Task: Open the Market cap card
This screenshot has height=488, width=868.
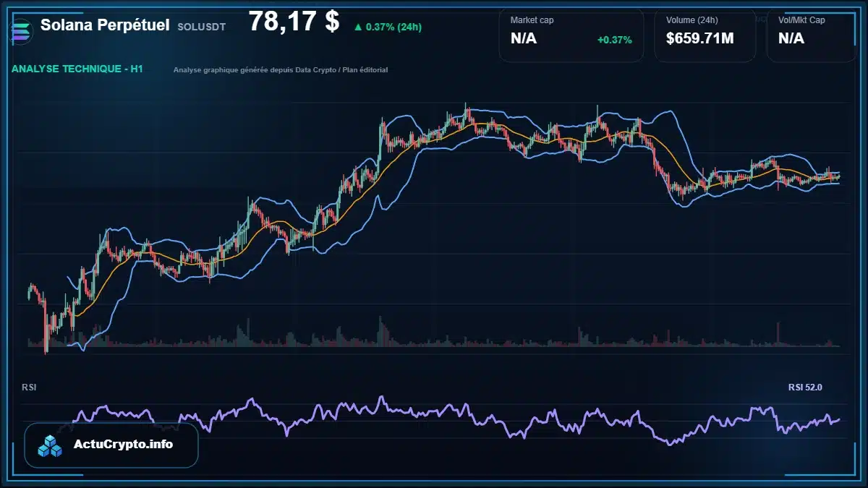Action: click(x=571, y=35)
